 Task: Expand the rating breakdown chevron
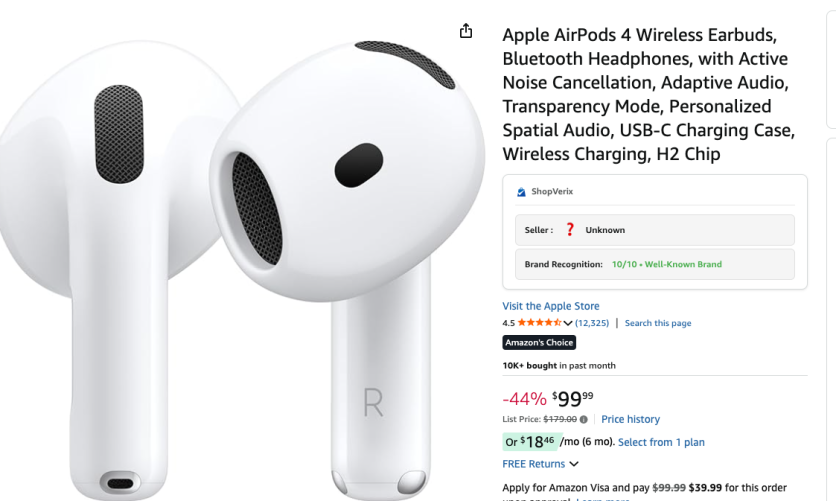coord(568,323)
